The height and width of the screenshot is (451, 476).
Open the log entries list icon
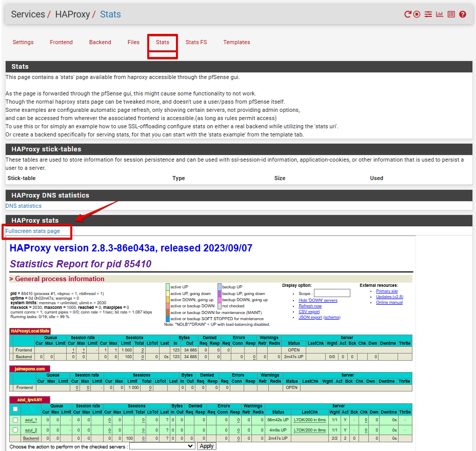pos(451,14)
